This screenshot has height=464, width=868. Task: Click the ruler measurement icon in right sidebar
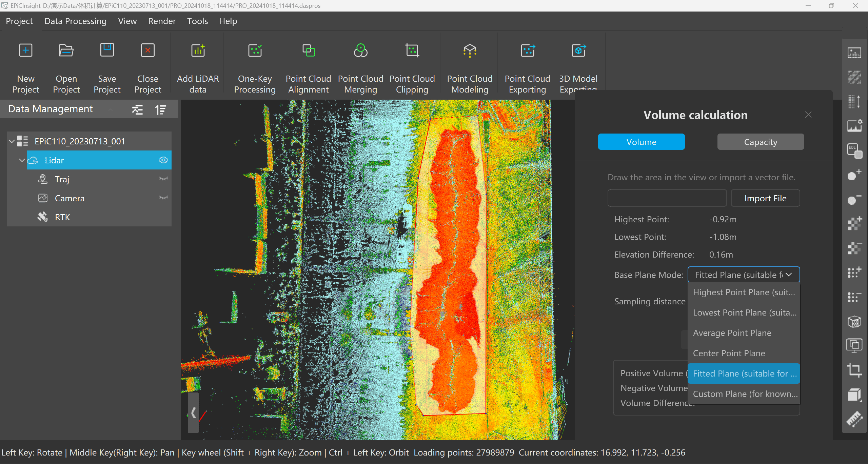pos(854,419)
